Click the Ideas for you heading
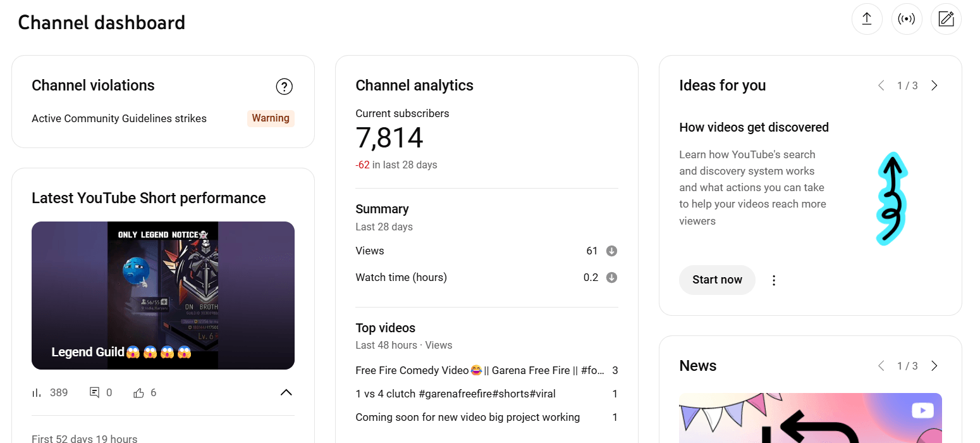This screenshot has height=443, width=980. coord(722,86)
